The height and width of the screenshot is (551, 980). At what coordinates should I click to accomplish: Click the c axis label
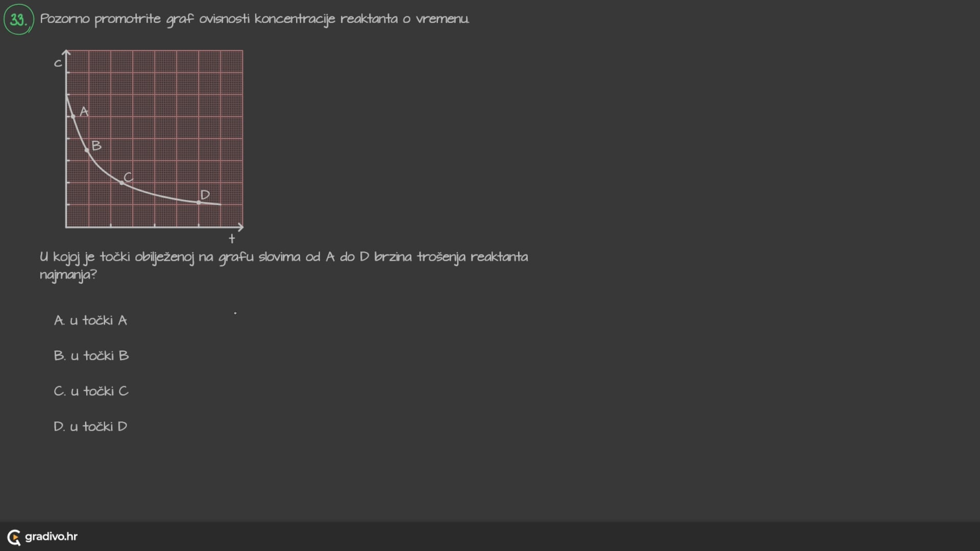click(x=58, y=63)
